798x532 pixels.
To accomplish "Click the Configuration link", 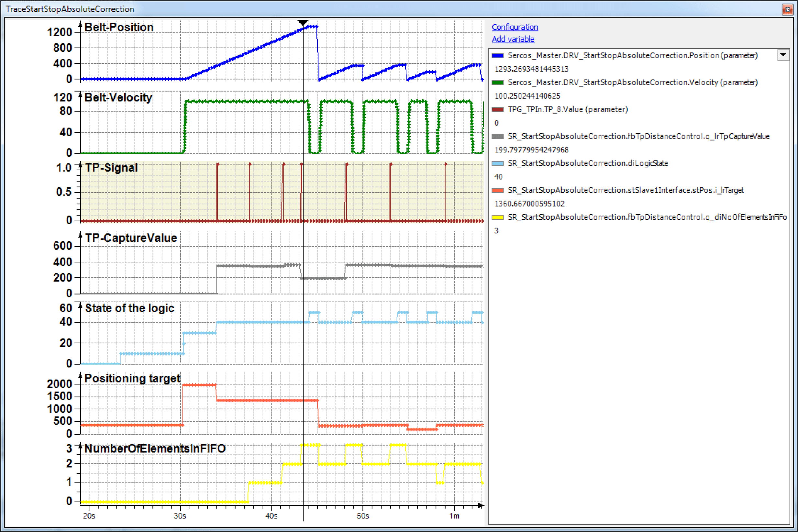I will click(x=515, y=27).
